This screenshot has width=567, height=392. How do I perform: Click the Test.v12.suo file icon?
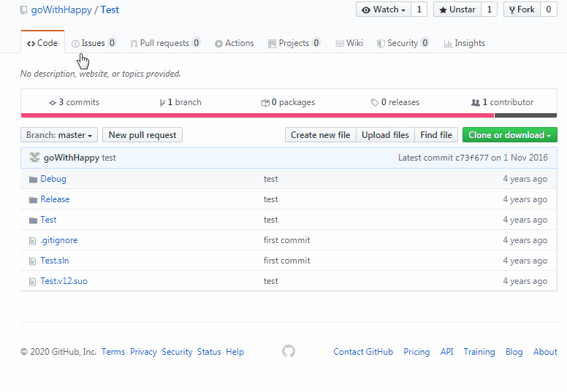[33, 282]
